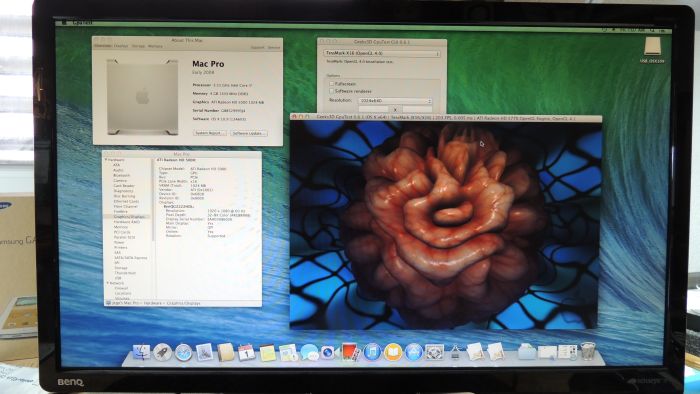
Task: Open App Store icon in Dock
Action: pyautogui.click(x=414, y=352)
